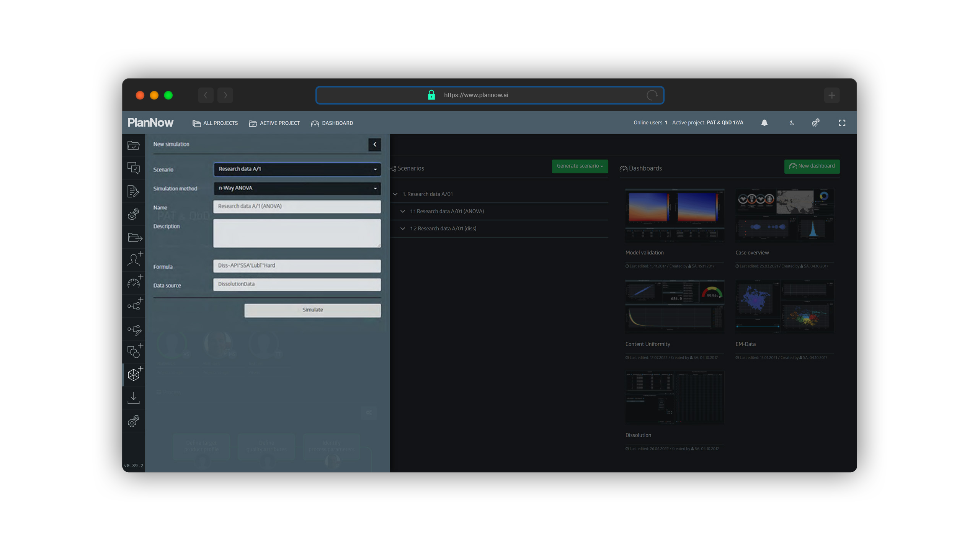Click the add dashboard gauge sidebar icon
Screen dimensions: 980x551
coord(135,282)
